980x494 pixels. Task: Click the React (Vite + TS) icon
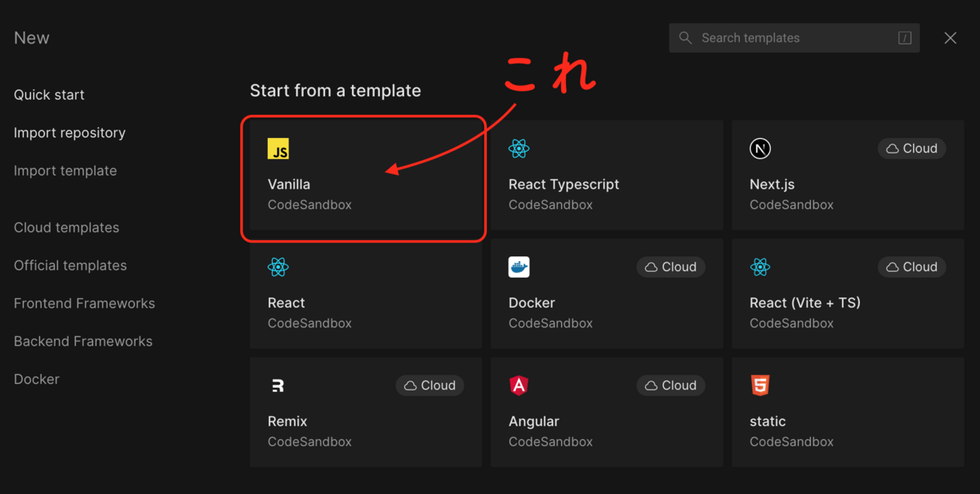760,266
